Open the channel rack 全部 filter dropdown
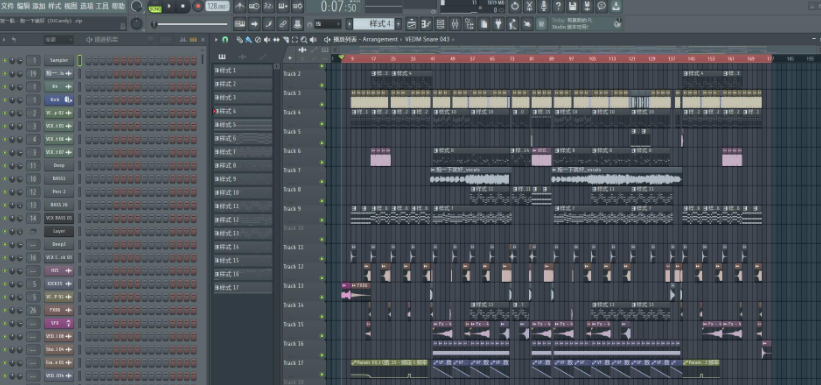This screenshot has width=821, height=385. click(58, 40)
